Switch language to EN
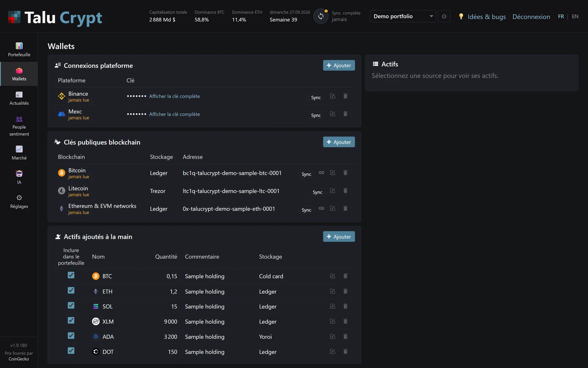 click(x=575, y=17)
